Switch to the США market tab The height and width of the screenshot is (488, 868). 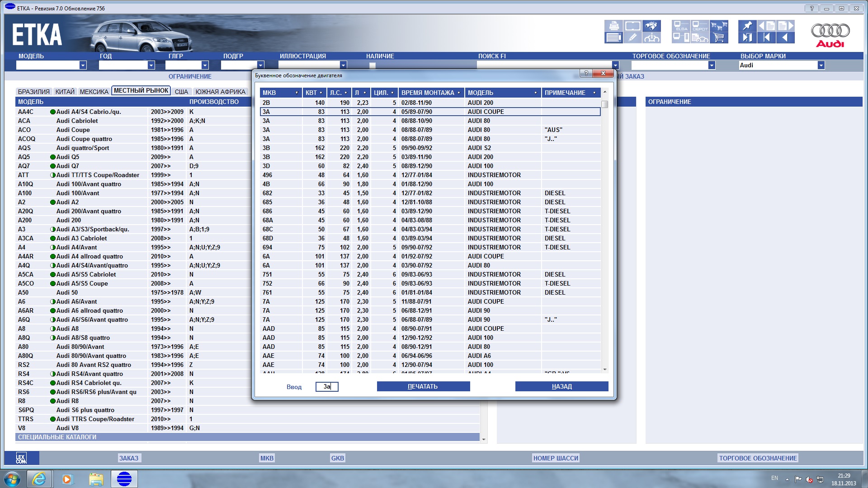[x=181, y=92]
